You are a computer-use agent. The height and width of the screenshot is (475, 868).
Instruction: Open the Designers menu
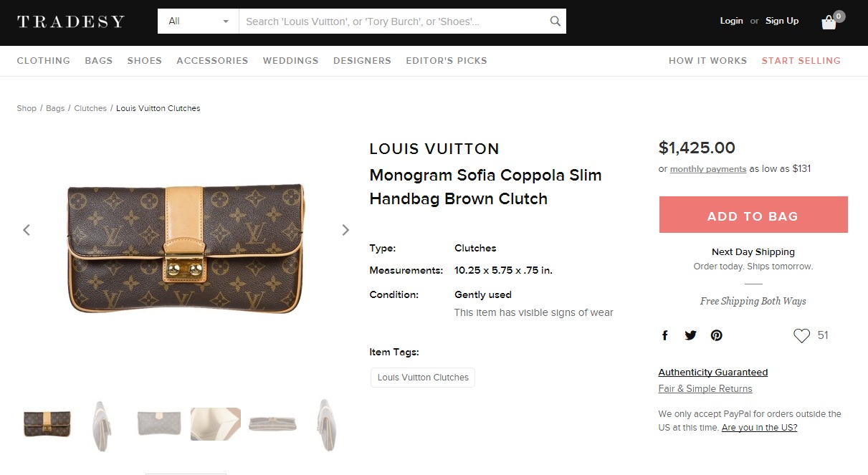pyautogui.click(x=362, y=61)
